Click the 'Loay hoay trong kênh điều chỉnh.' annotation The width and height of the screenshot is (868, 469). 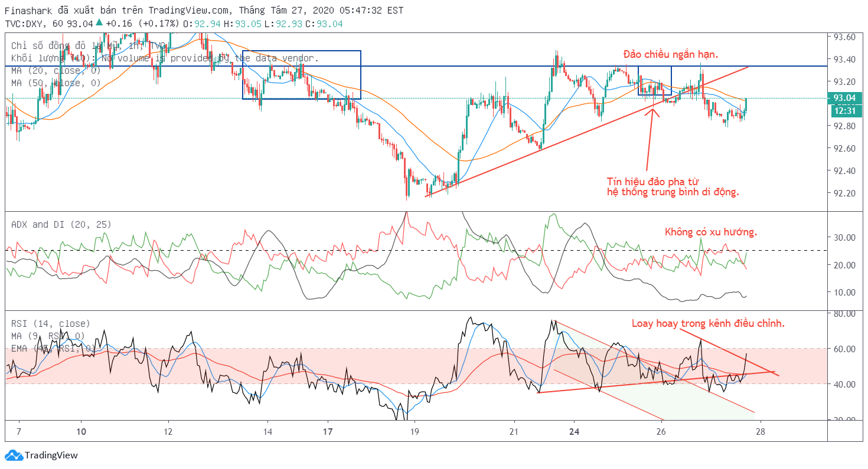click(708, 323)
